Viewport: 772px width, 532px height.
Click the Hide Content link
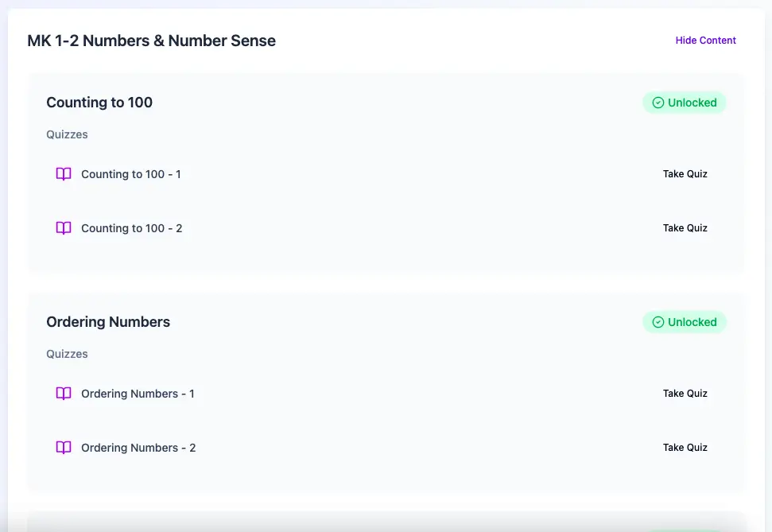pos(705,41)
